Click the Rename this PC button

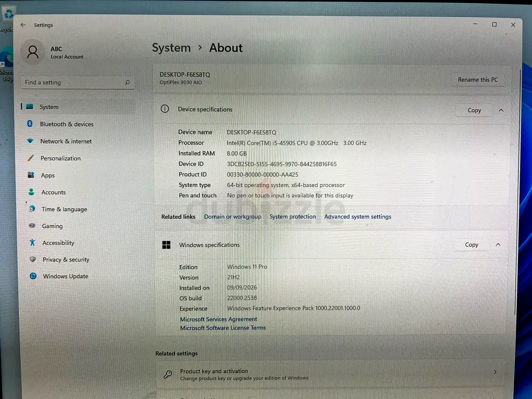click(x=478, y=80)
